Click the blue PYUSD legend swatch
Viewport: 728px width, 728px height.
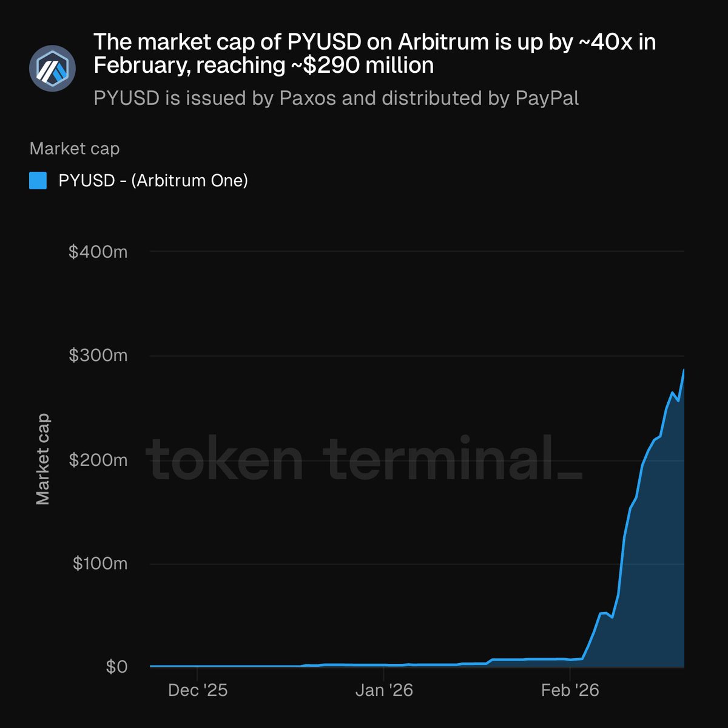(x=38, y=181)
